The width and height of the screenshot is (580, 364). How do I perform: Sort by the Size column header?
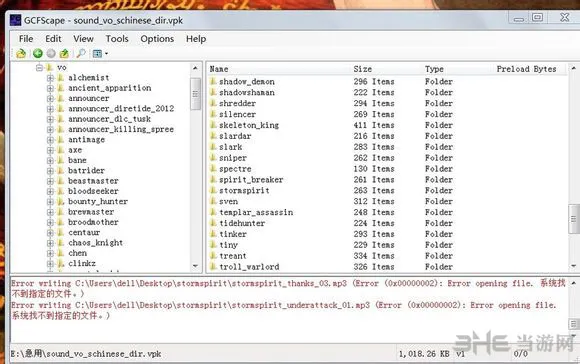pyautogui.click(x=362, y=69)
